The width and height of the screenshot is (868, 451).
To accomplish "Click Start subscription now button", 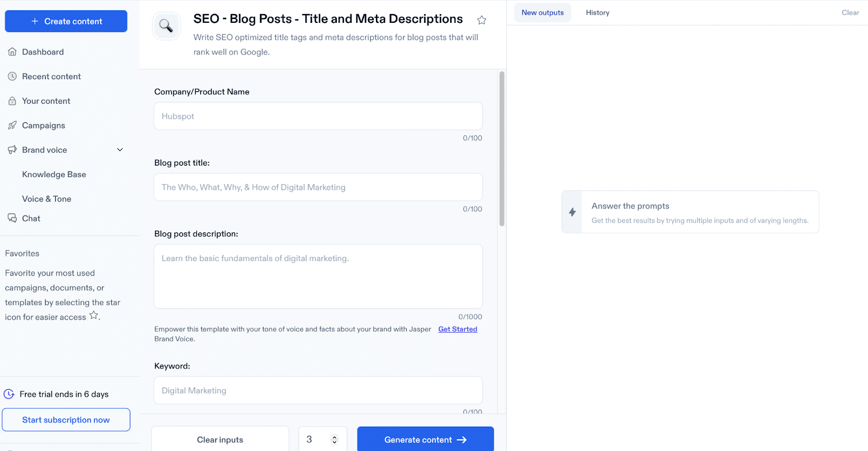I will [x=66, y=420].
